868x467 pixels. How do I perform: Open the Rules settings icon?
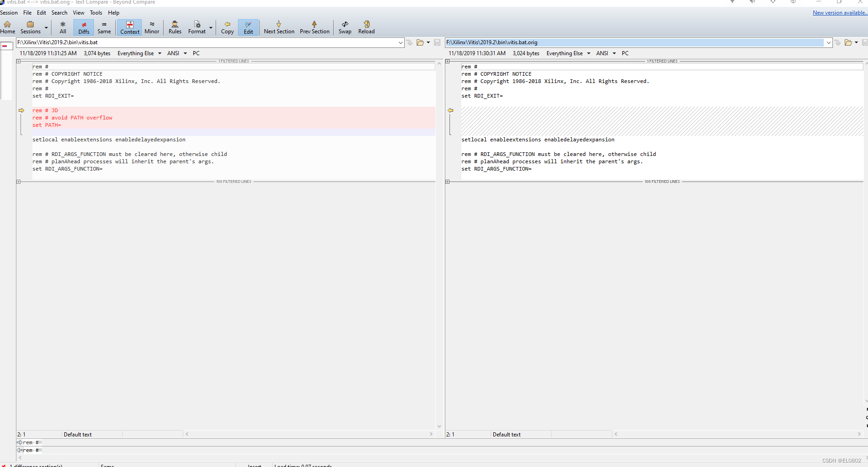tap(175, 27)
